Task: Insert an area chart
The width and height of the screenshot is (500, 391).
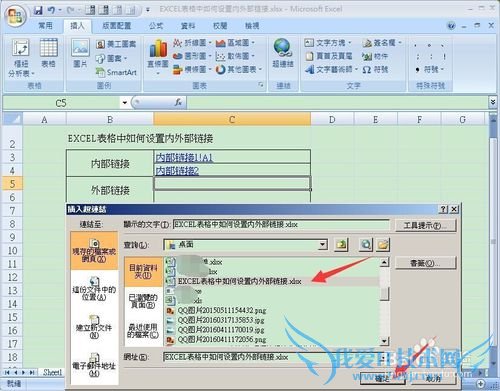Action: (235, 43)
